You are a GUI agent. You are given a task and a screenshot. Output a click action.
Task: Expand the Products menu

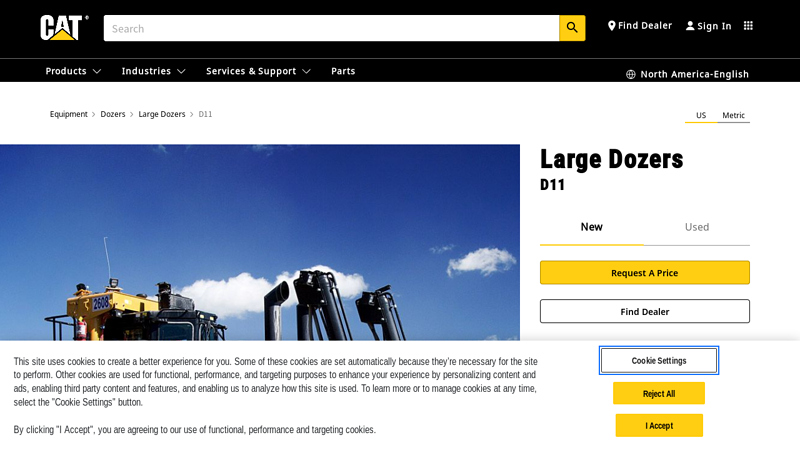pyautogui.click(x=73, y=71)
